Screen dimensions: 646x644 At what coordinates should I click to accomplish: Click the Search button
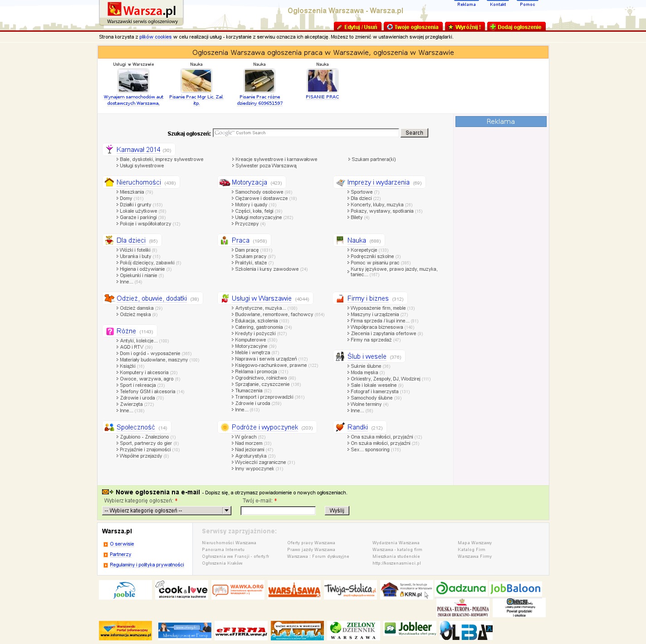tap(414, 133)
